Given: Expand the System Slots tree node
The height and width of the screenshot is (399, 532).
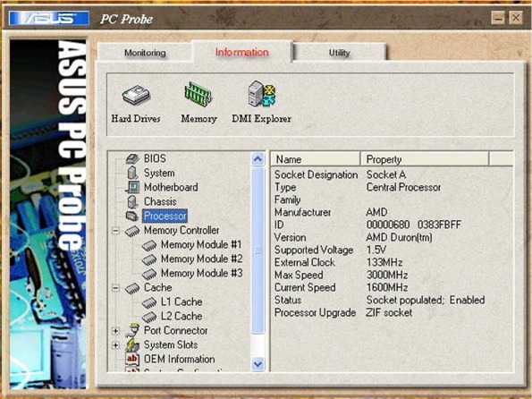Looking at the screenshot, I should (x=115, y=345).
